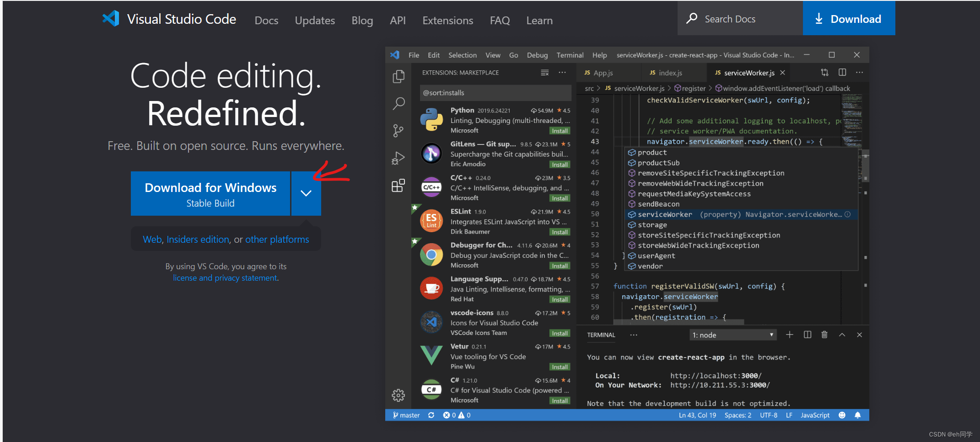The width and height of the screenshot is (980, 442).
Task: Click the errors and warnings count in status bar
Action: click(x=457, y=415)
